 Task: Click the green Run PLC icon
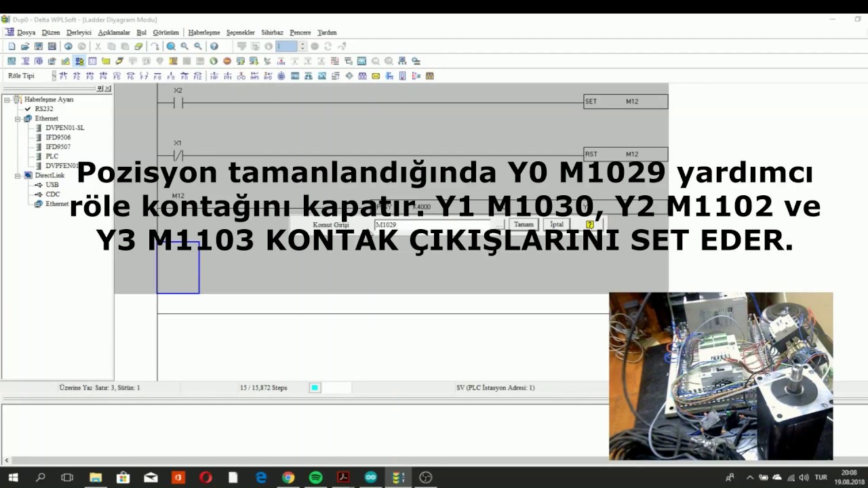point(214,61)
